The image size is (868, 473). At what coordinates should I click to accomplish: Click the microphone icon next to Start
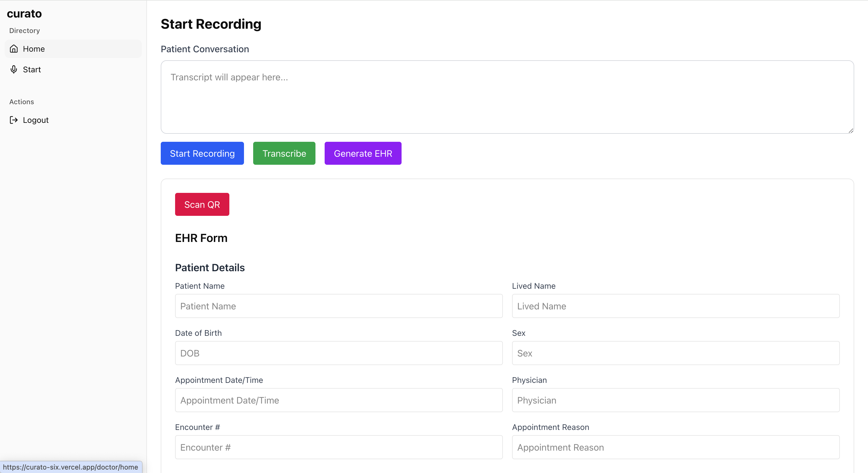point(14,69)
